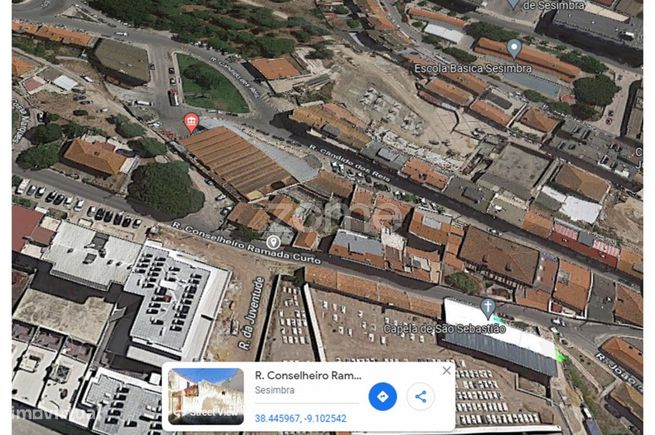The width and height of the screenshot is (655, 435).
Task: Click the 'Capela de São Sebastião' map label
Action: [444, 329]
